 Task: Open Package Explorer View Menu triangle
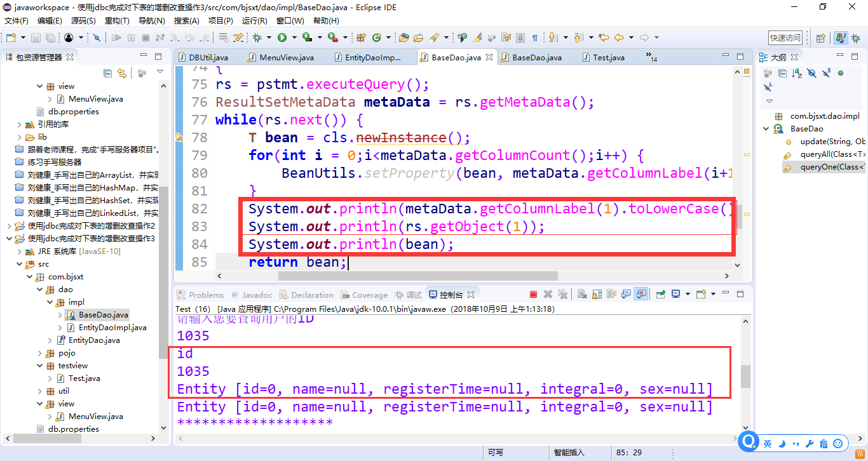(160, 72)
